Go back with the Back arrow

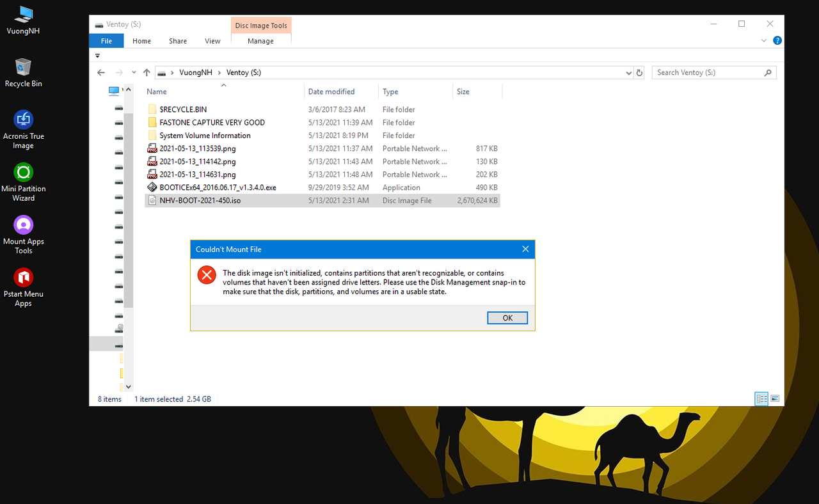click(x=101, y=72)
